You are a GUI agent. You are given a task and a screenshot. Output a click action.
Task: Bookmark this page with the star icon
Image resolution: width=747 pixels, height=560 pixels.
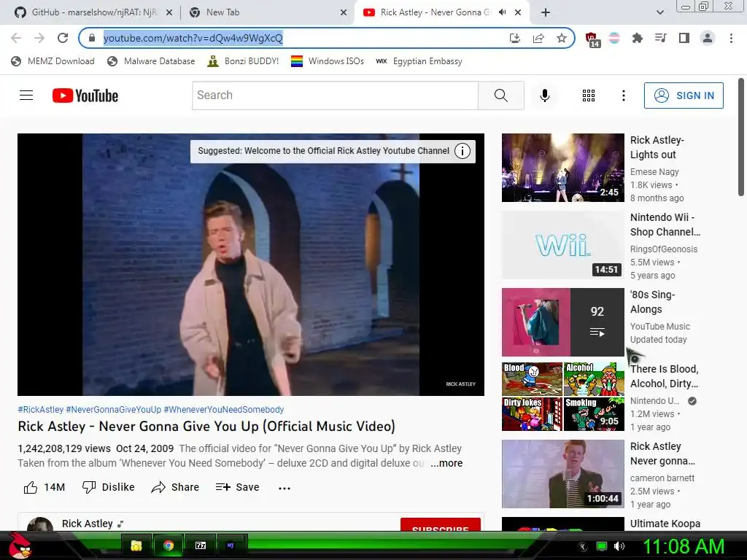pos(562,38)
